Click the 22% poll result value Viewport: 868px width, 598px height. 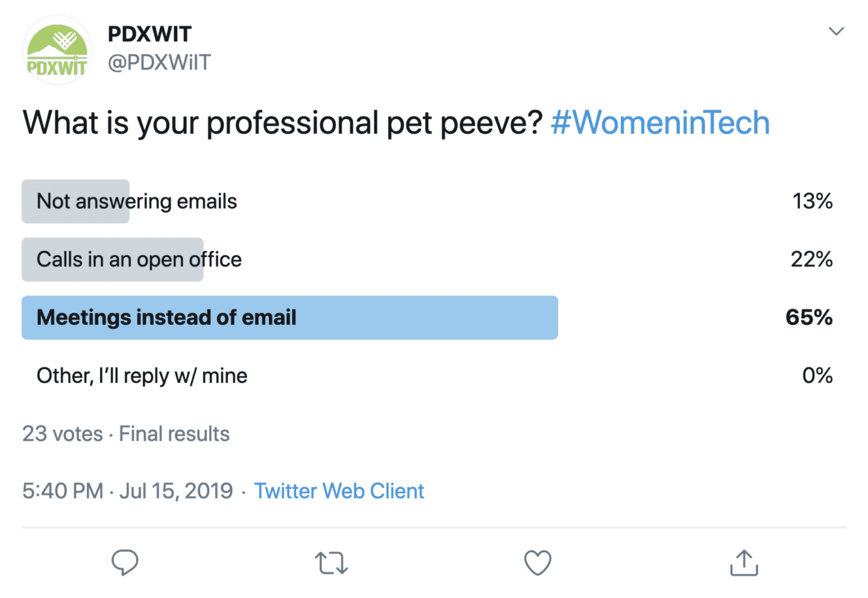pyautogui.click(x=811, y=260)
